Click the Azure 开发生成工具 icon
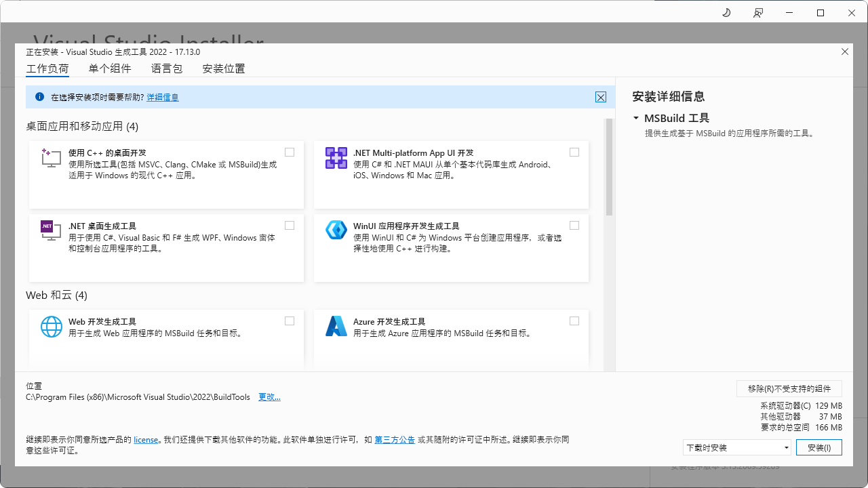 click(336, 326)
